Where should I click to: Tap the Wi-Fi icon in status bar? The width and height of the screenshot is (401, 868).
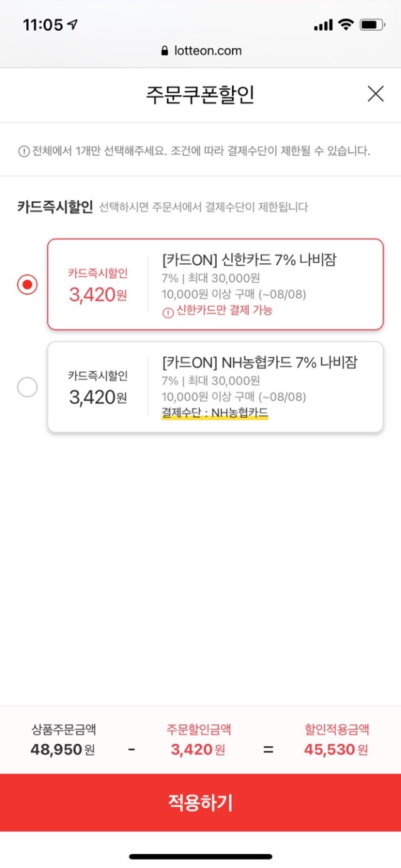pos(345,25)
